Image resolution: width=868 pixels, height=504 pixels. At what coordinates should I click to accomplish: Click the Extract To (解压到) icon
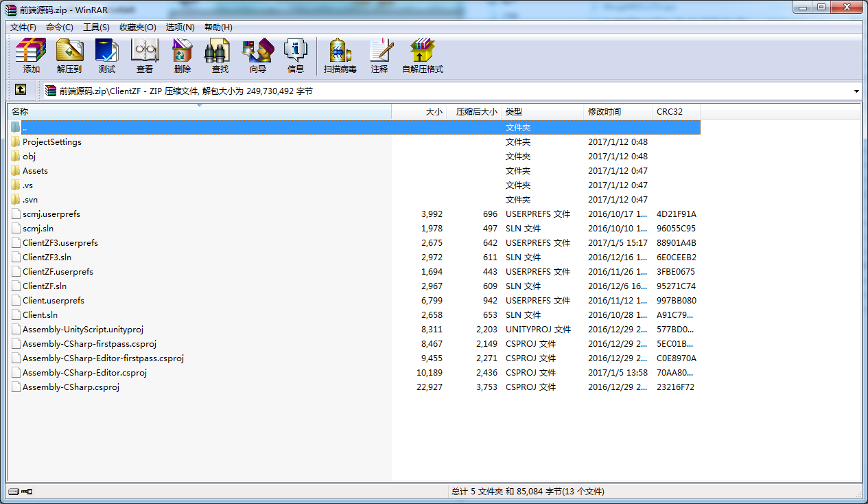point(69,56)
